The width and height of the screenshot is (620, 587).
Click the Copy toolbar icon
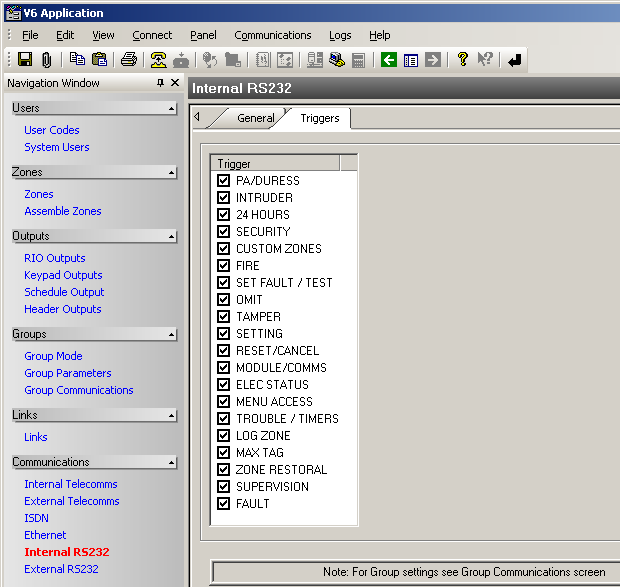(x=77, y=60)
